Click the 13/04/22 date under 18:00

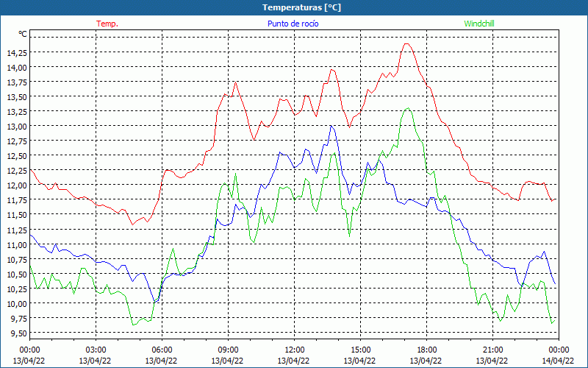[x=426, y=361]
